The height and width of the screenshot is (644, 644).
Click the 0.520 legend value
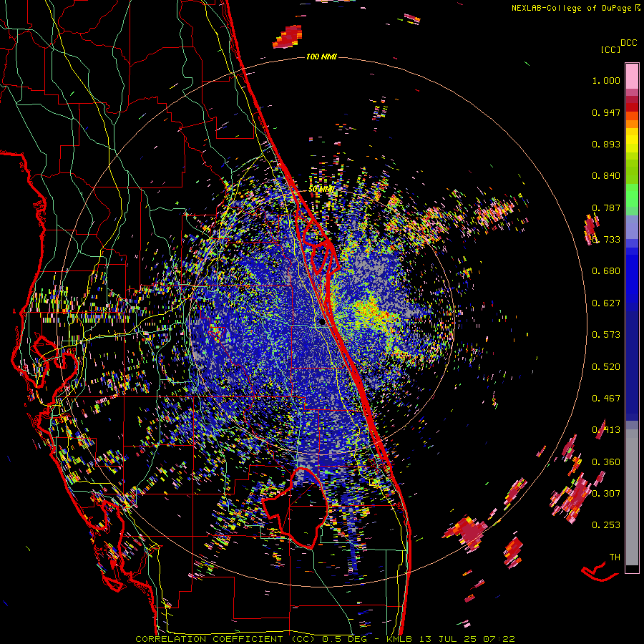pos(606,367)
